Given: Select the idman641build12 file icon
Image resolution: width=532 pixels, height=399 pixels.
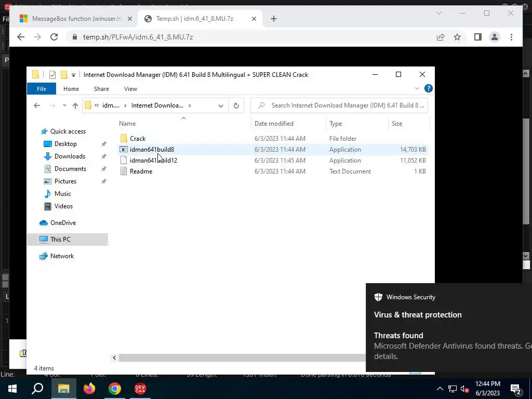Looking at the screenshot, I should coord(124,160).
